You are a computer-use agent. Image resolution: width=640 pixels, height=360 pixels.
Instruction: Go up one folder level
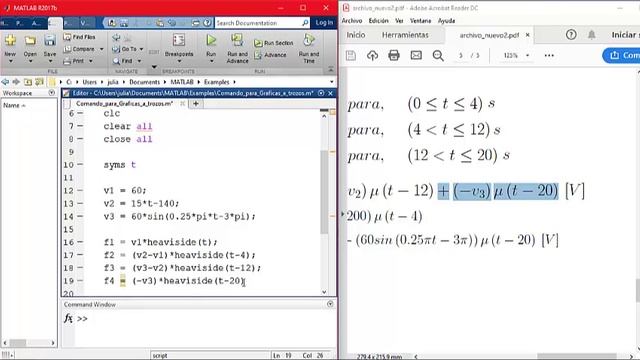tap(28, 82)
